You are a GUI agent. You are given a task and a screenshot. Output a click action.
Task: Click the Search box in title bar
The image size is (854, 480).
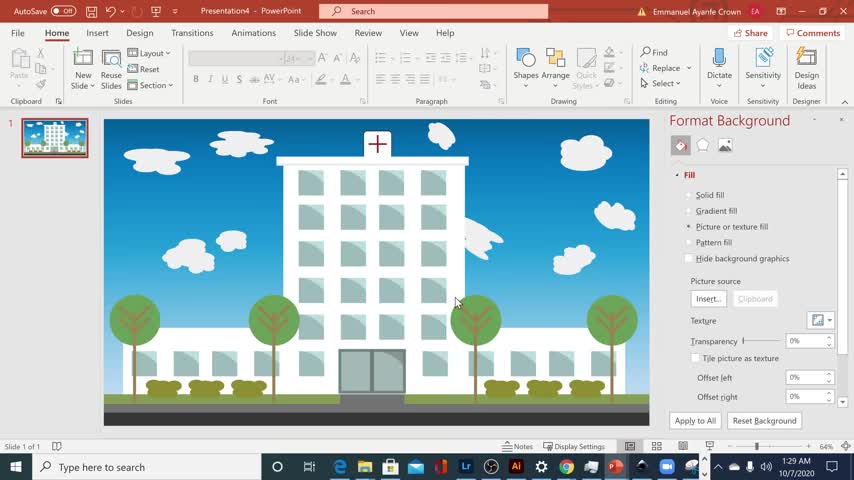pyautogui.click(x=434, y=11)
